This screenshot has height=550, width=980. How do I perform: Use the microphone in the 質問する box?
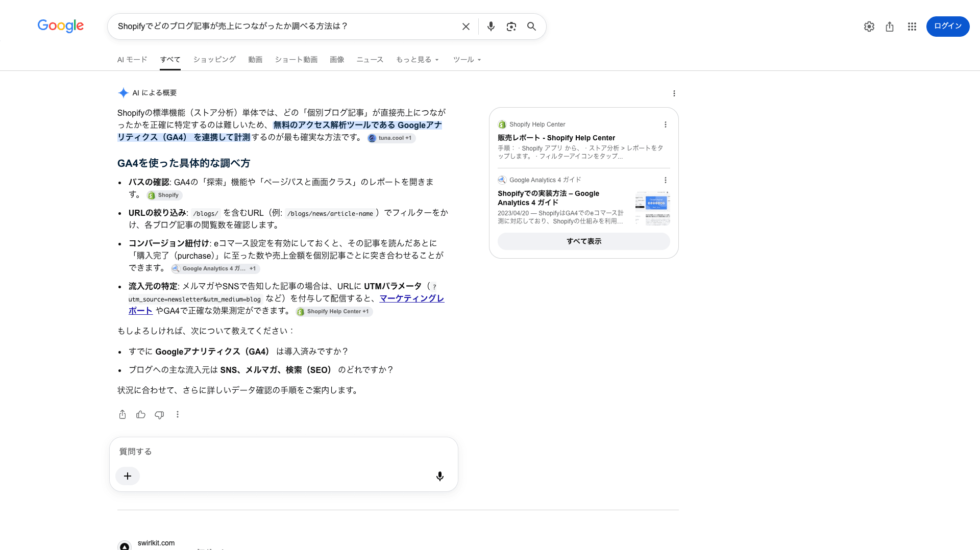coord(439,476)
